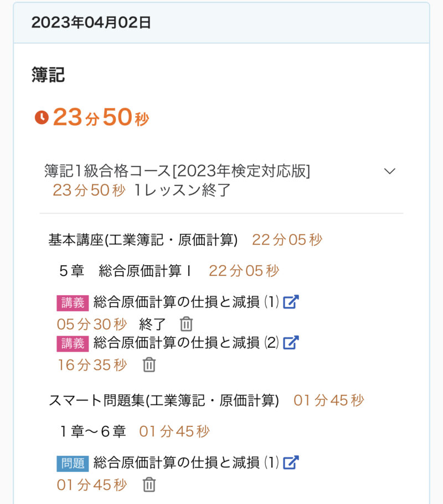The width and height of the screenshot is (443, 504).
Task: Click the 2023年04月02日 date header
Action: (91, 23)
